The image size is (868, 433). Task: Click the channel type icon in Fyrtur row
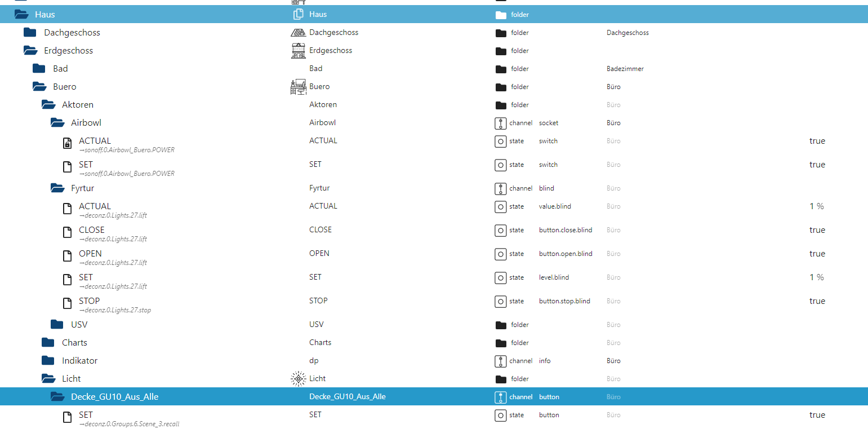(500, 188)
